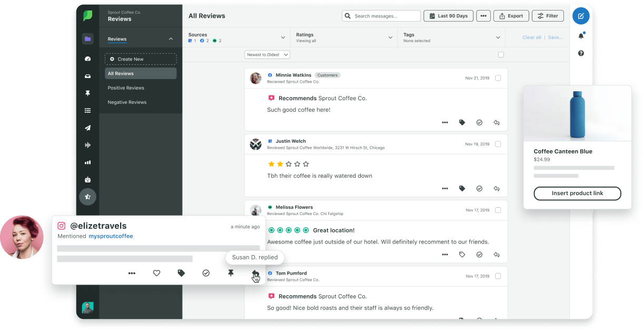Screen dimensions: 644x330
Task: Mark the @elizetravels mention complete
Action: 206,273
